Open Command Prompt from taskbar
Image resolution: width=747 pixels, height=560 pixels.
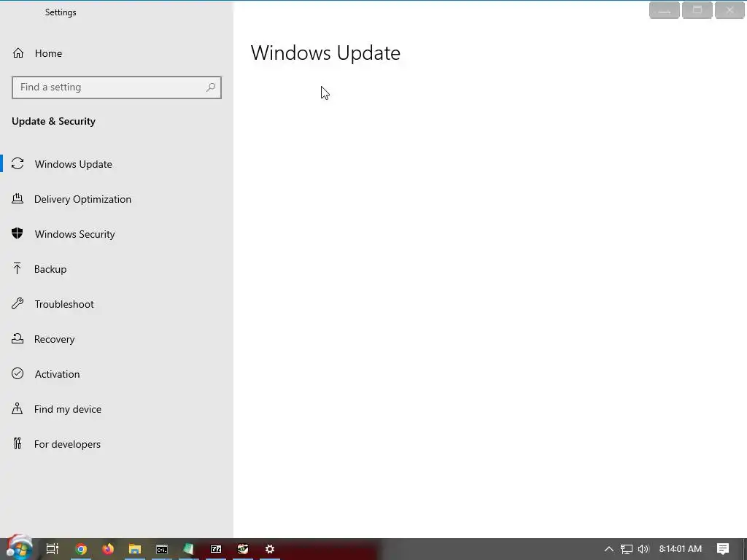pyautogui.click(x=162, y=549)
